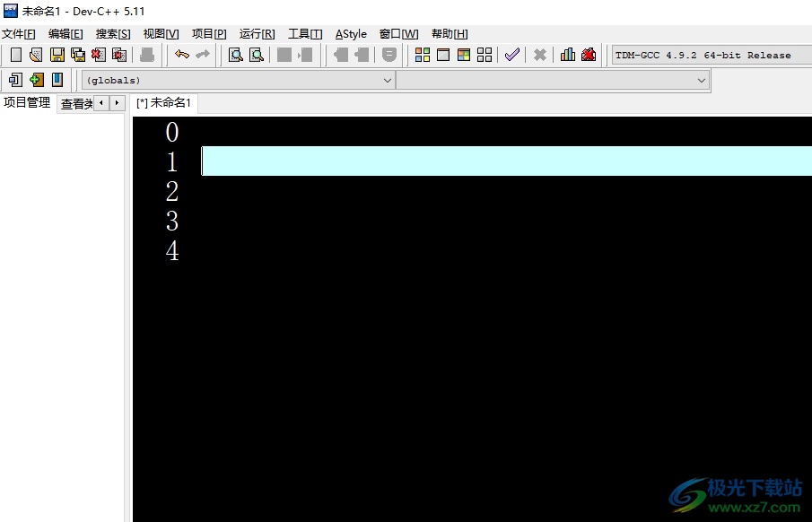The image size is (812, 522).
Task: Open the AStyle menu
Action: pos(351,34)
